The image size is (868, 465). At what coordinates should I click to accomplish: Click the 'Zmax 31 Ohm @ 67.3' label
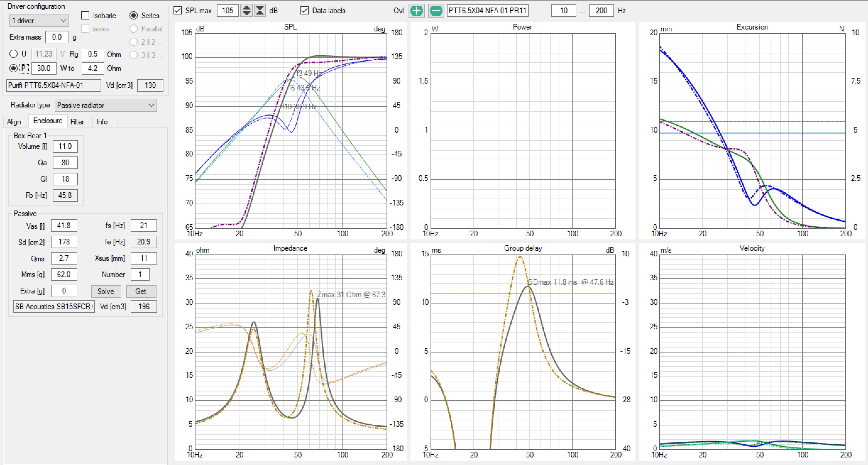[351, 294]
